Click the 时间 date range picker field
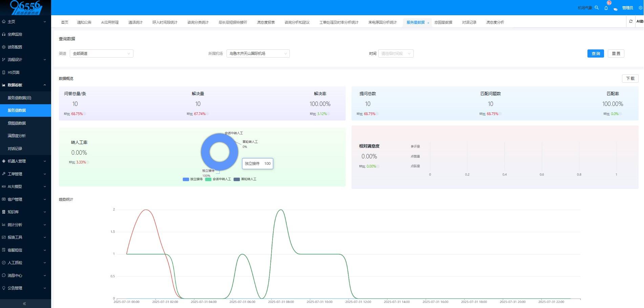Screen dimensions: 644x308 (395, 53)
